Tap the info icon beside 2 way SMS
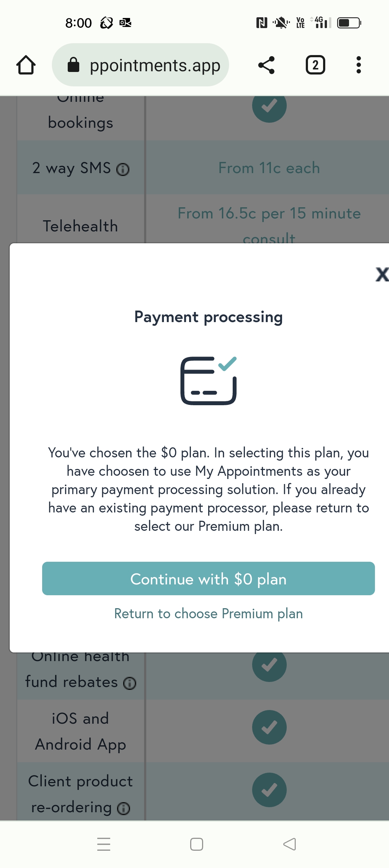This screenshot has width=389, height=868. (123, 169)
